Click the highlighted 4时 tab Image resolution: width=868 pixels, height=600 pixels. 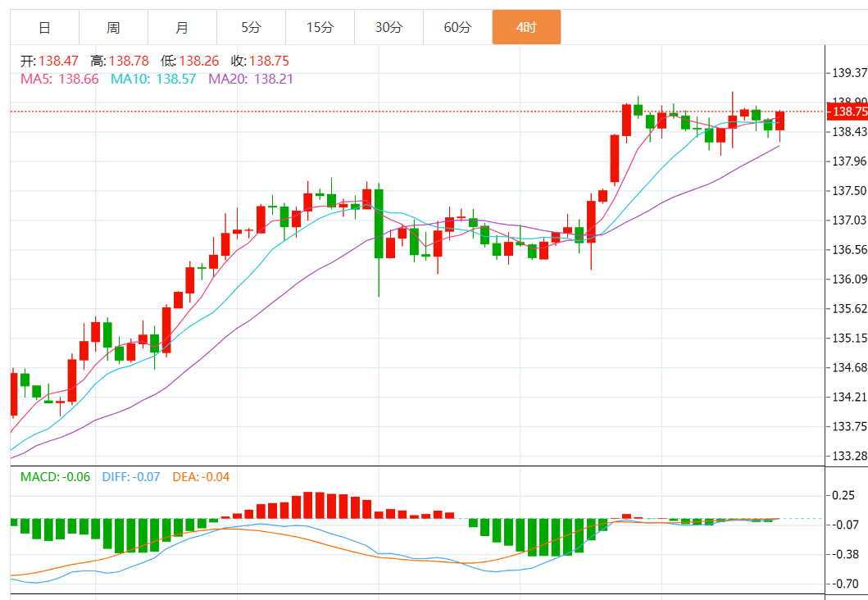[x=526, y=27]
